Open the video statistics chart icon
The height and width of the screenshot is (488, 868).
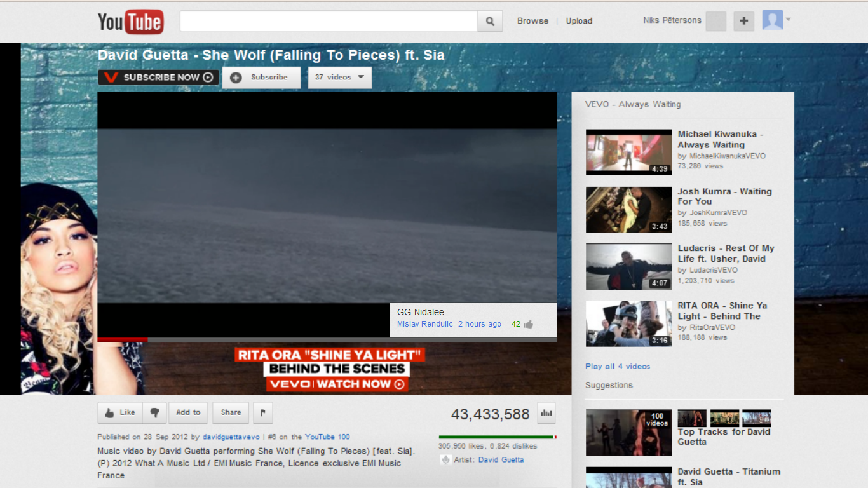pos(546,413)
